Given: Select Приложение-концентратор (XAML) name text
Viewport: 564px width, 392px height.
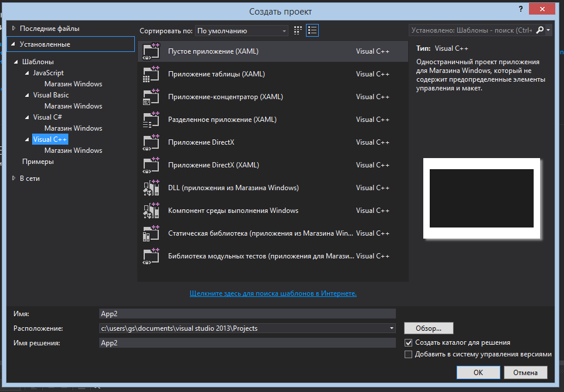Looking at the screenshot, I should [225, 97].
